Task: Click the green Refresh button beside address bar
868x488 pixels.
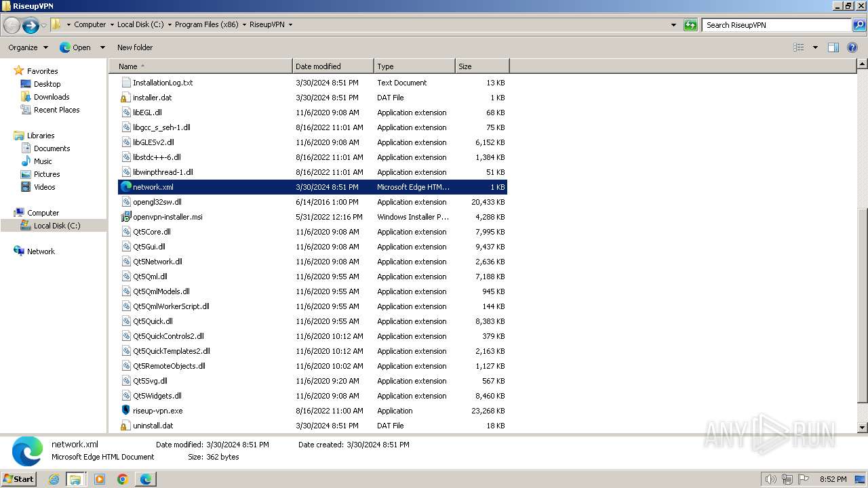Action: [690, 25]
